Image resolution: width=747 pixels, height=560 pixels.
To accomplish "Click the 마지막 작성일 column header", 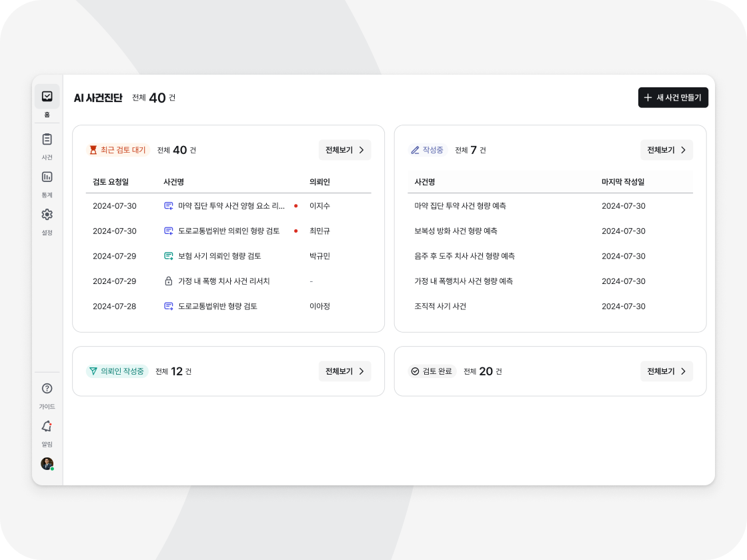I will [x=623, y=182].
